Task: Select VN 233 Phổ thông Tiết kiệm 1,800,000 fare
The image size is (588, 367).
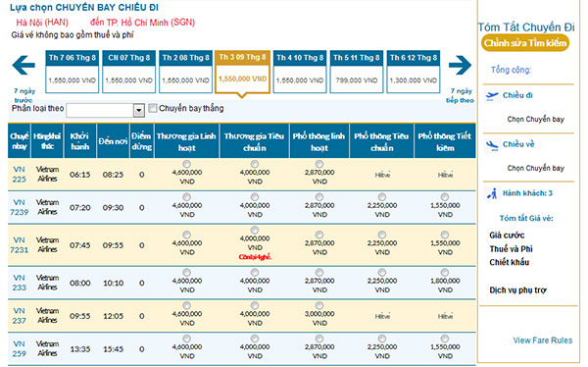Action: [x=445, y=272]
